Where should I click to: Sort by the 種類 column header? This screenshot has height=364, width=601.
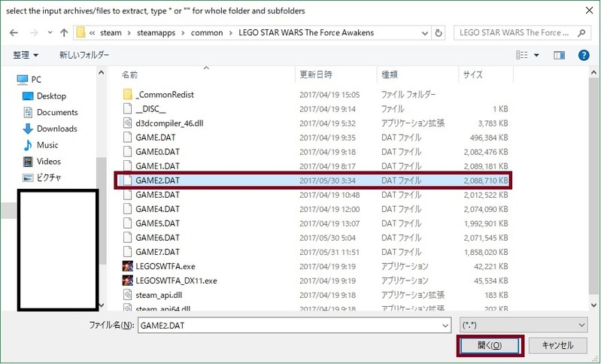click(x=390, y=74)
